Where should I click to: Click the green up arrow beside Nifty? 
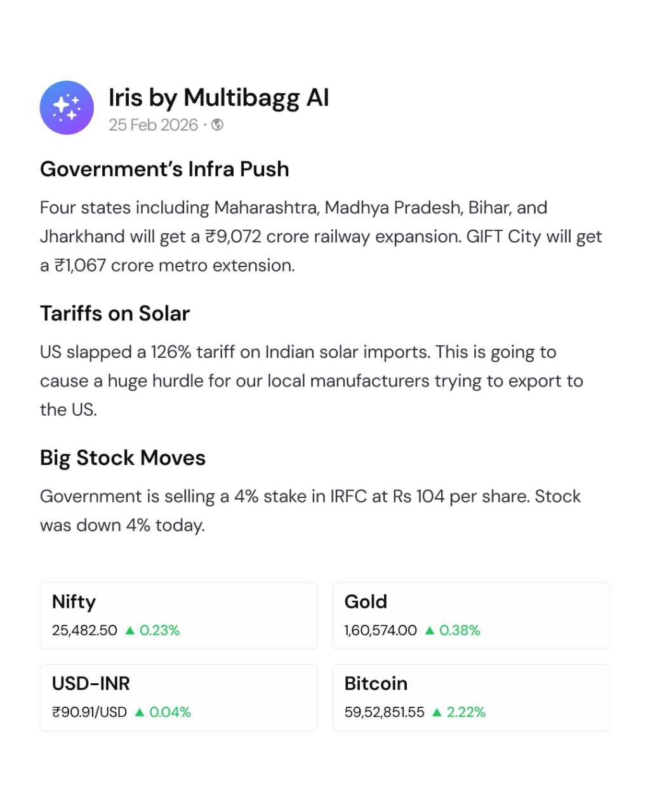[130, 631]
